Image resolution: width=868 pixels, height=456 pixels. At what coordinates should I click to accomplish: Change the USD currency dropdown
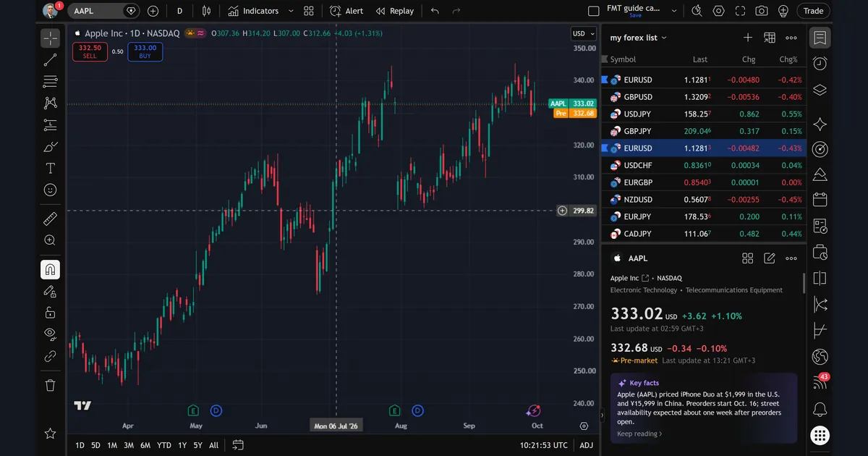tap(582, 33)
